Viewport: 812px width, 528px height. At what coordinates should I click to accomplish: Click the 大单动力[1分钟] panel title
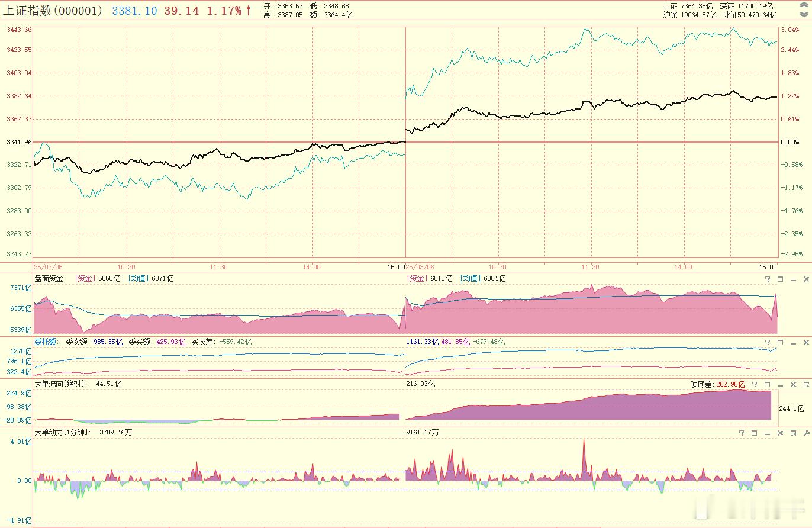click(62, 432)
